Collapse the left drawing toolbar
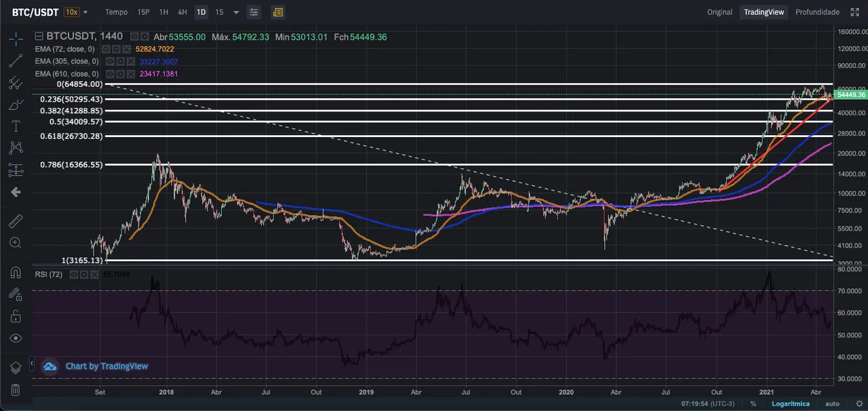Viewport: 868px width, 411px height. tap(33, 365)
